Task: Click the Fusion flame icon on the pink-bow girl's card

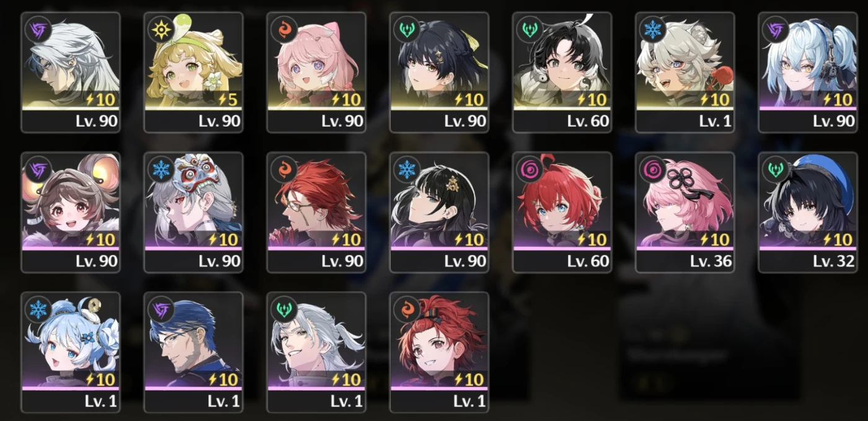Action: pyautogui.click(x=284, y=29)
